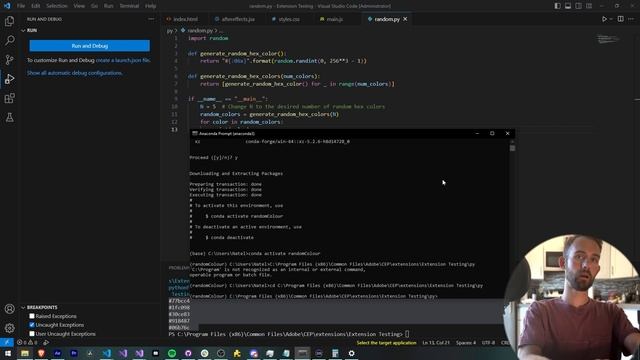The image size is (640, 360).
Task: Open the Explorer view in activity bar
Action: (x=9, y=21)
